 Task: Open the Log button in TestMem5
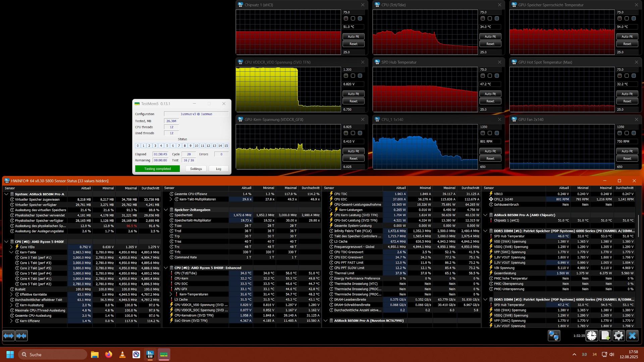coord(218,169)
